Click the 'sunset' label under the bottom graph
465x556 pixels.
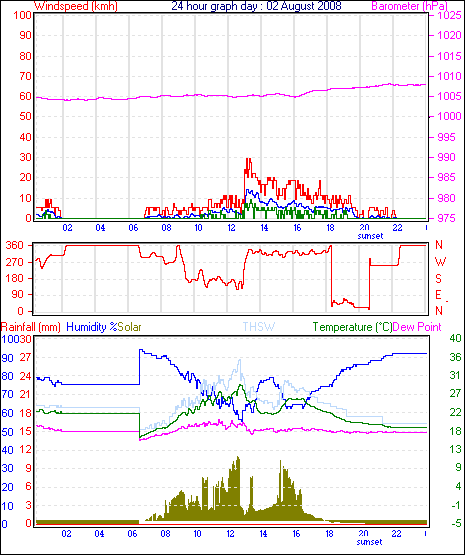coord(370,542)
